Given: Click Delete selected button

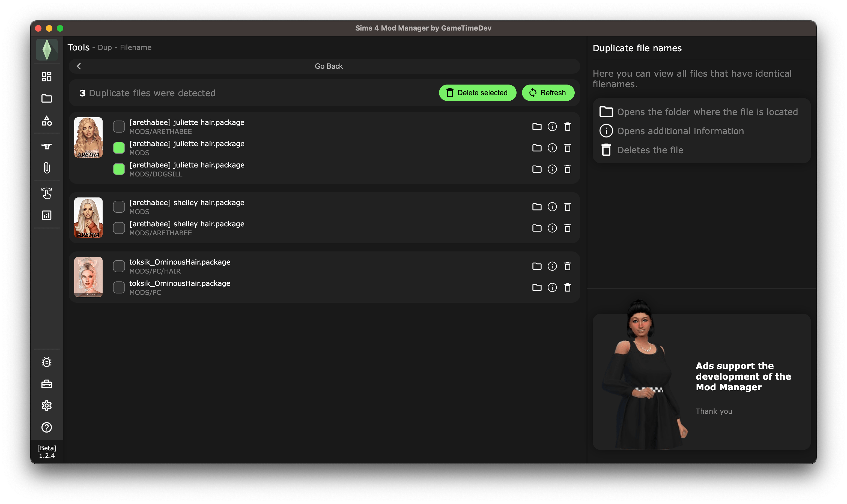Looking at the screenshot, I should 477,93.
